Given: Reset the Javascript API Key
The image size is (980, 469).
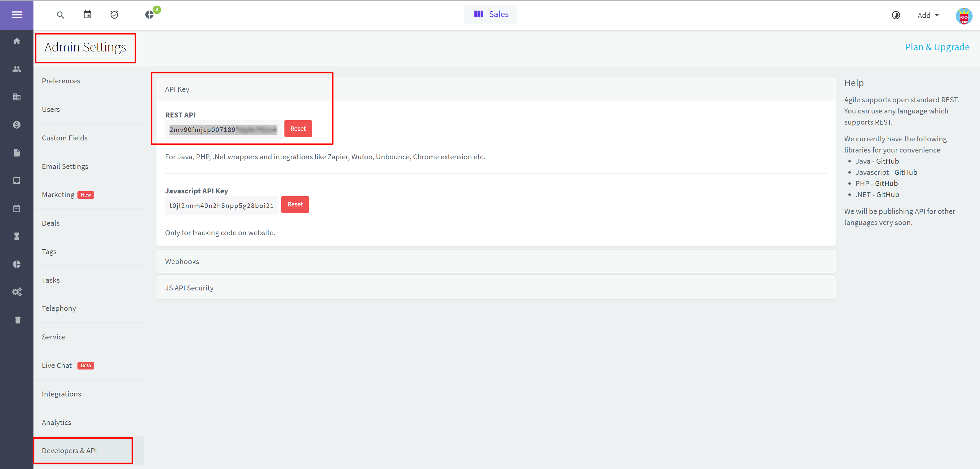Looking at the screenshot, I should (295, 205).
